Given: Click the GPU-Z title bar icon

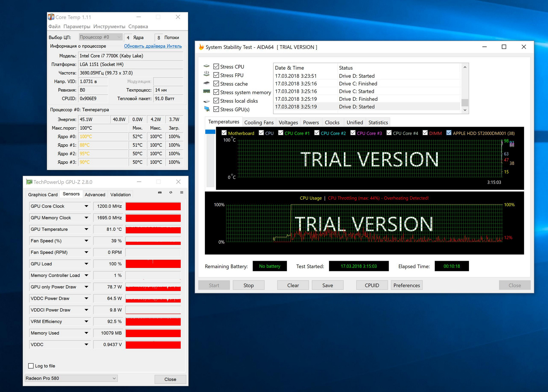Looking at the screenshot, I should (29, 182).
